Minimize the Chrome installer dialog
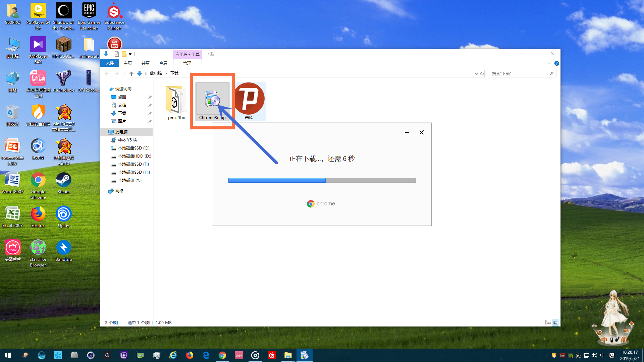Image resolution: width=644 pixels, height=362 pixels. [x=407, y=132]
